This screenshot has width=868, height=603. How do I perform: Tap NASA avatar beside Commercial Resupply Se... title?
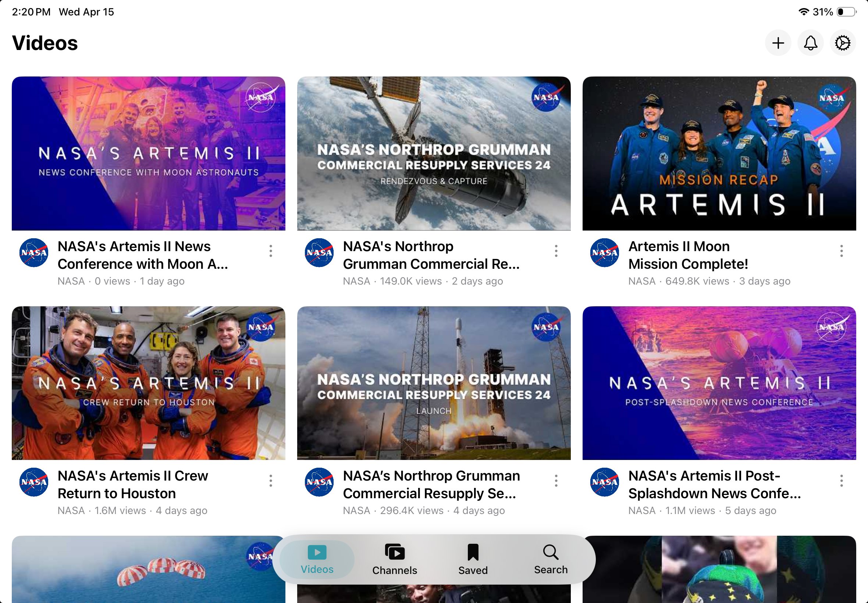[x=319, y=482]
